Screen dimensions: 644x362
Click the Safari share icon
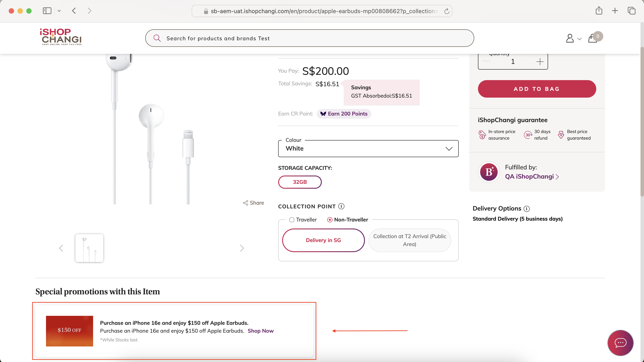pos(599,11)
